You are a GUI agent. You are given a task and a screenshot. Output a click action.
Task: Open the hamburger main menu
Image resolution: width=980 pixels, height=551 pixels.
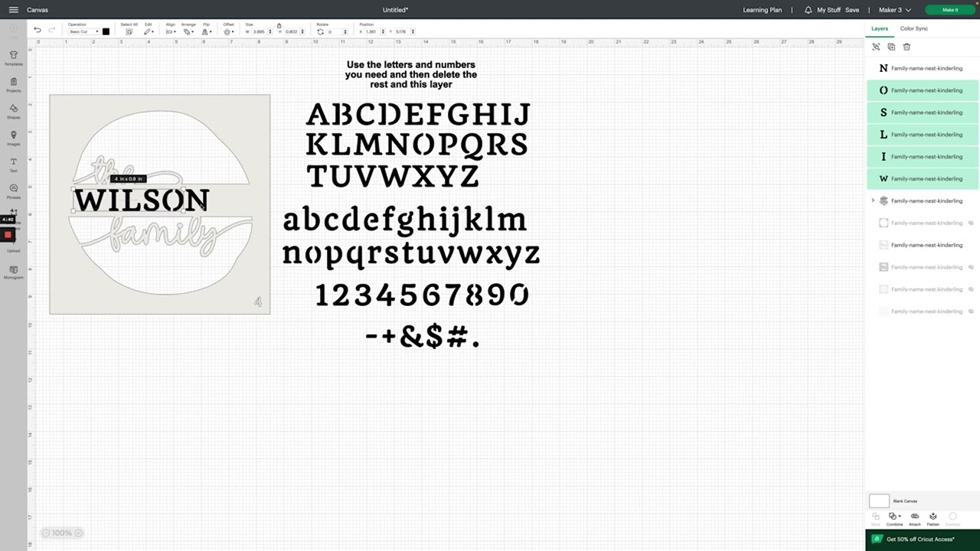13,10
